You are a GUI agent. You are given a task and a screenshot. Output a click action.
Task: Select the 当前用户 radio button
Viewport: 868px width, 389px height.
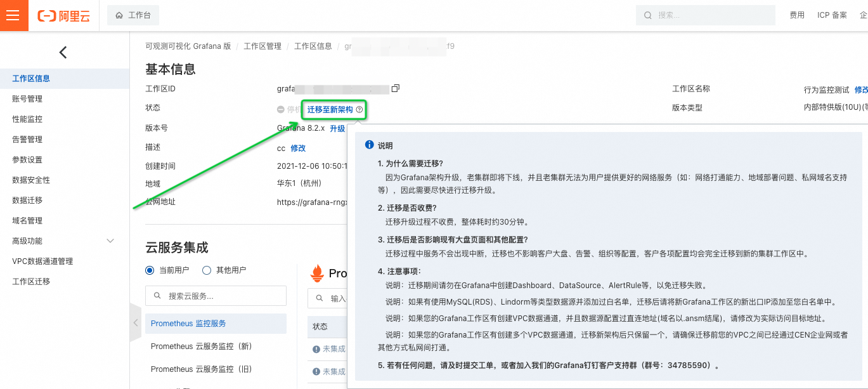tap(150, 270)
